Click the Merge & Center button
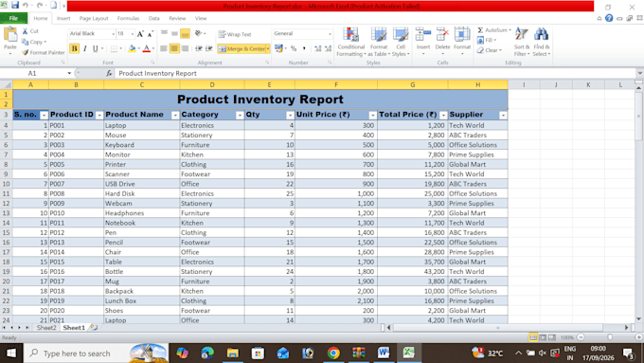The height and width of the screenshot is (363, 644). click(x=241, y=49)
